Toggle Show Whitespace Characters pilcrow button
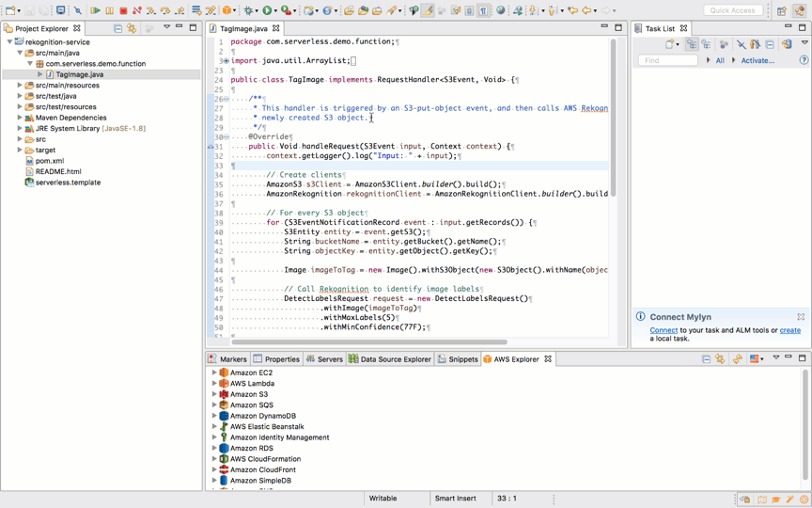The width and height of the screenshot is (812, 508). pos(483,10)
